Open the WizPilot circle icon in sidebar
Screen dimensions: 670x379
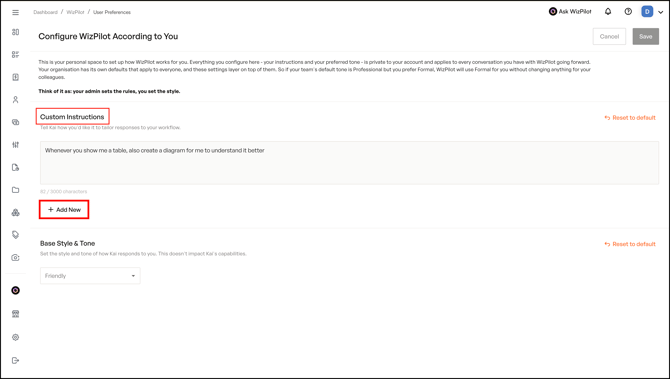pos(15,291)
